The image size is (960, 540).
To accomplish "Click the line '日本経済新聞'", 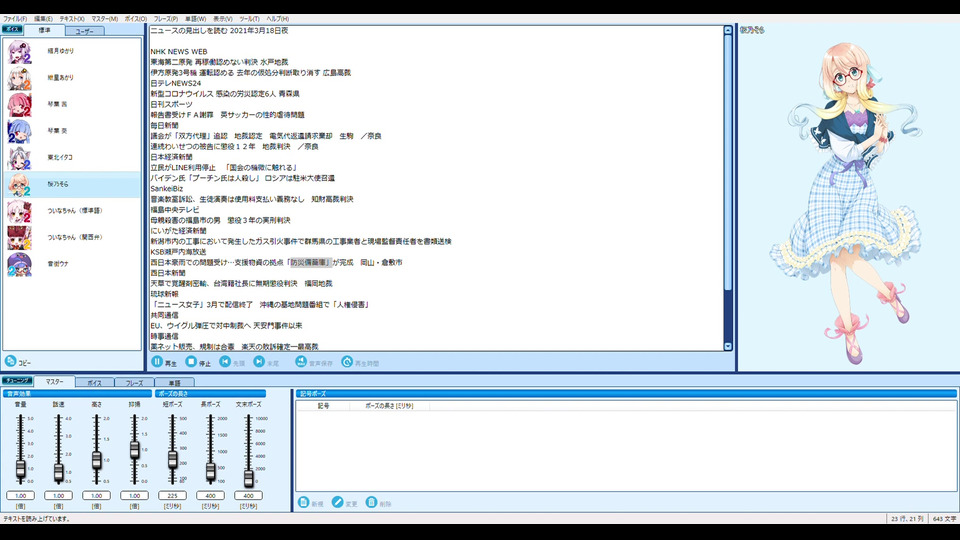I will [171, 157].
